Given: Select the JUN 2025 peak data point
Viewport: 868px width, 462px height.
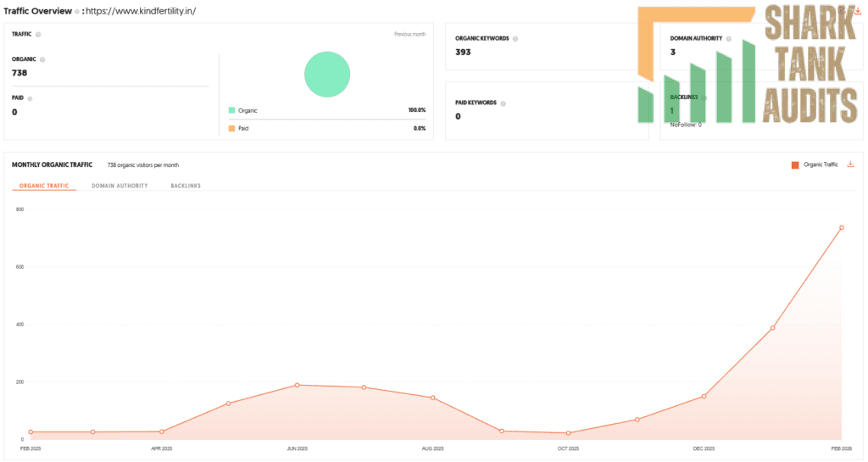Looking at the screenshot, I should coord(298,385).
